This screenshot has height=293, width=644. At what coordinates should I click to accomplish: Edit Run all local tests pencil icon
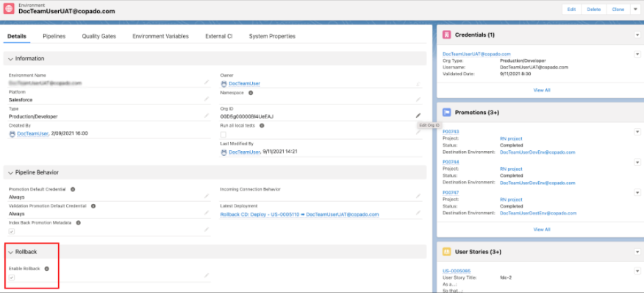coord(418,133)
